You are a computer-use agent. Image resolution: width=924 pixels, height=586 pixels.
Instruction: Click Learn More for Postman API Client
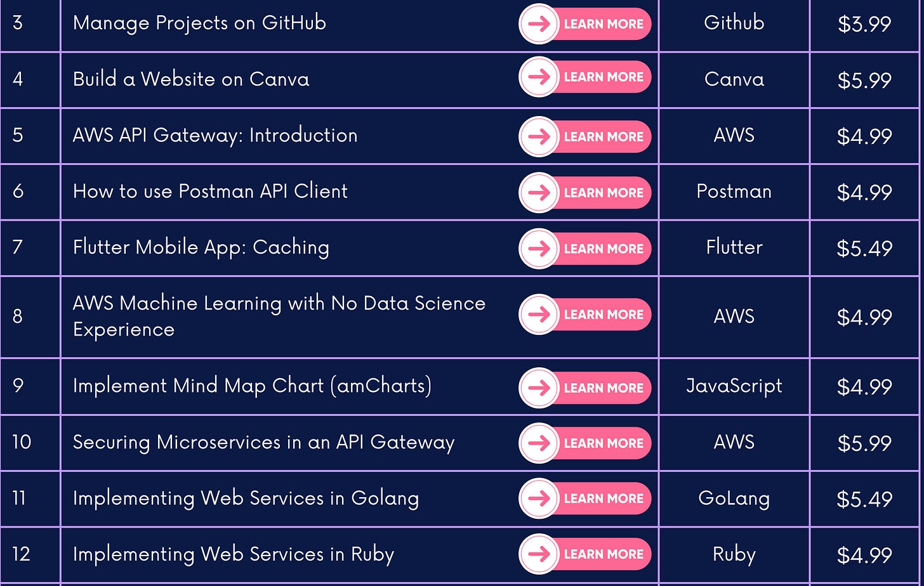585,193
